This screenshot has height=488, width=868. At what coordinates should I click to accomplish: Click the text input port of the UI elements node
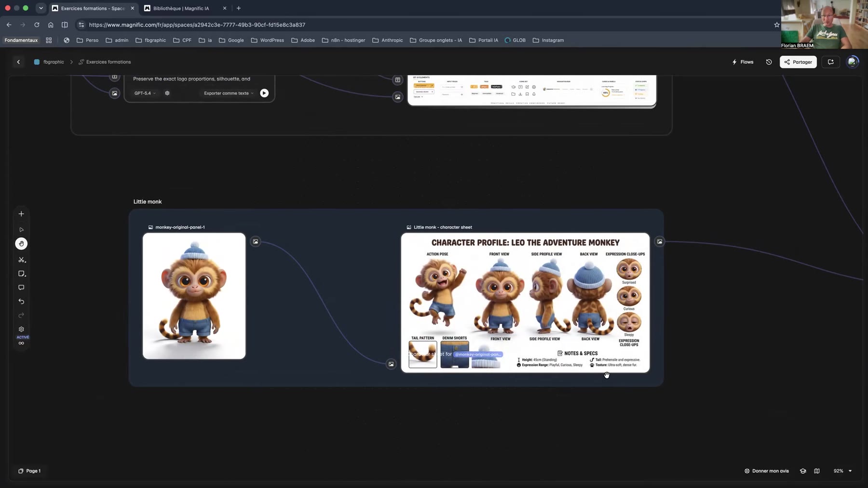pos(398,80)
